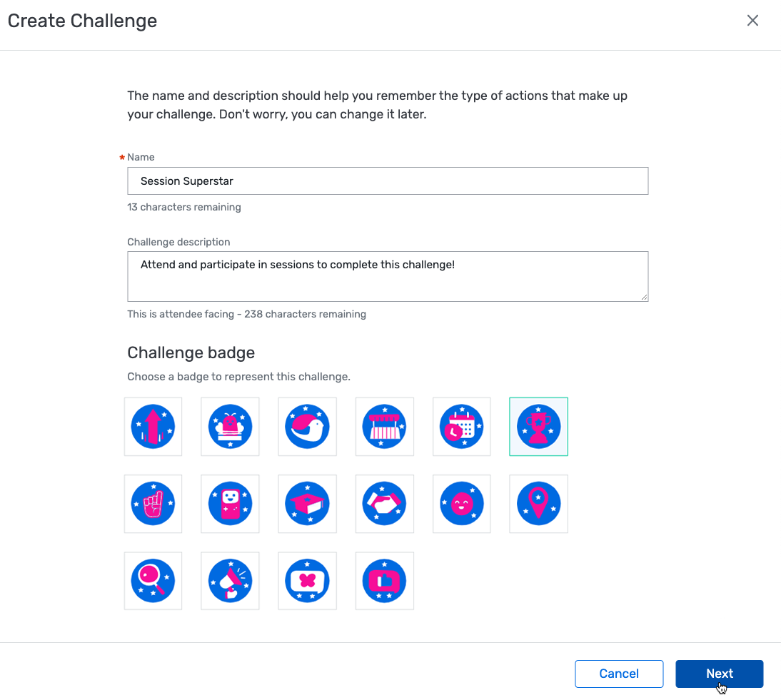Image resolution: width=781 pixels, height=700 pixels.
Task: Choose the ticket booth badge
Action: pyautogui.click(x=384, y=427)
